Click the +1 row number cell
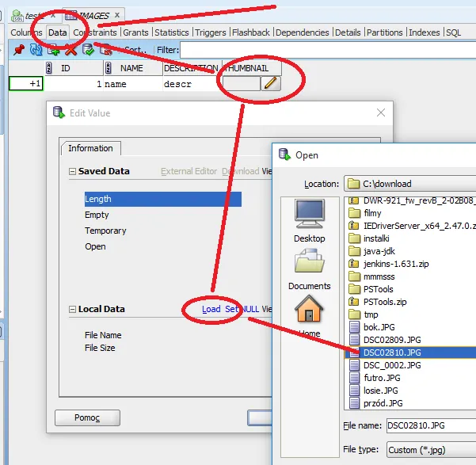 pos(26,83)
